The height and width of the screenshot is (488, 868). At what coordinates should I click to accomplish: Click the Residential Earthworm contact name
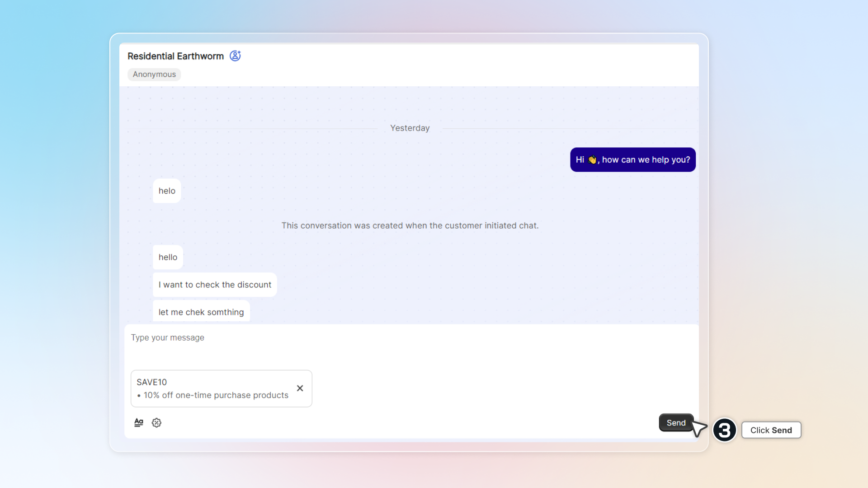pyautogui.click(x=175, y=56)
